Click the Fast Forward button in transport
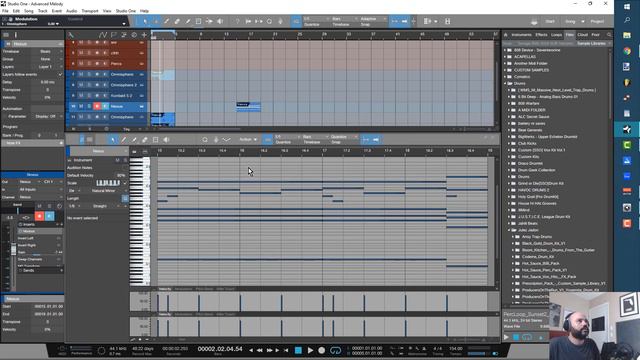The height and width of the screenshot is (360, 640). [x=269, y=350]
